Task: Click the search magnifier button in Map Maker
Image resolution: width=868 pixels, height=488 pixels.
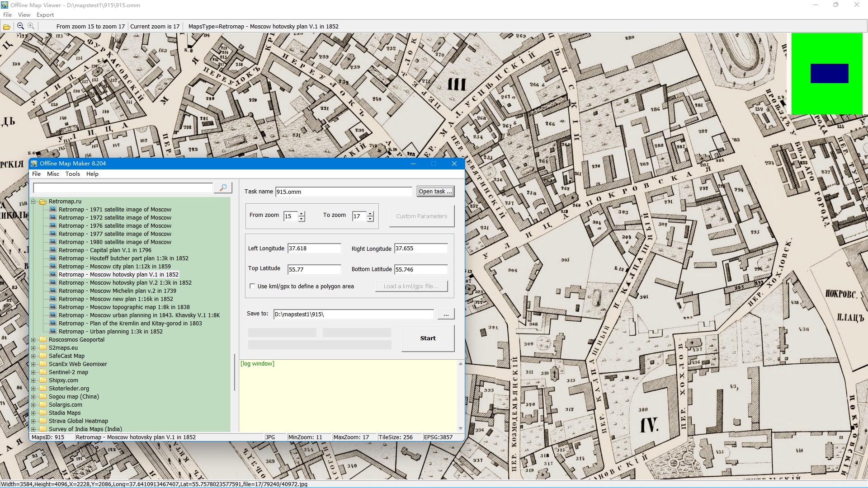Action: point(223,188)
